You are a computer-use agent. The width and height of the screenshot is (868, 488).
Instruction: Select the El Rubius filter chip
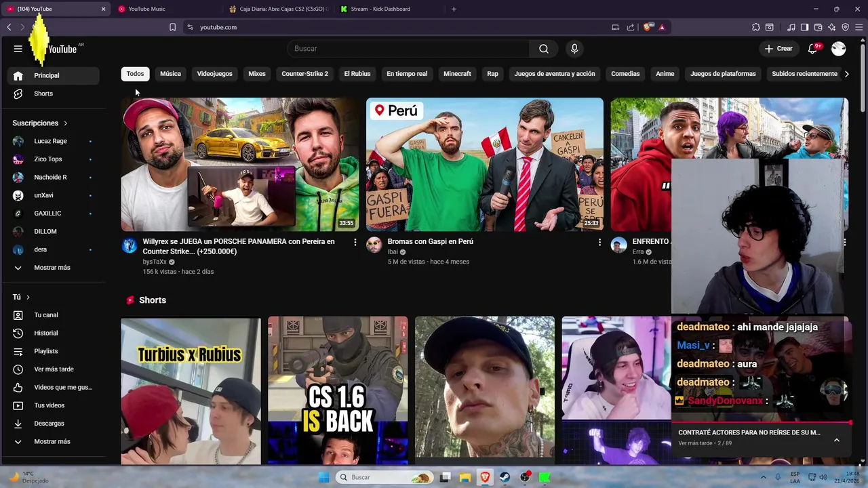(x=357, y=74)
